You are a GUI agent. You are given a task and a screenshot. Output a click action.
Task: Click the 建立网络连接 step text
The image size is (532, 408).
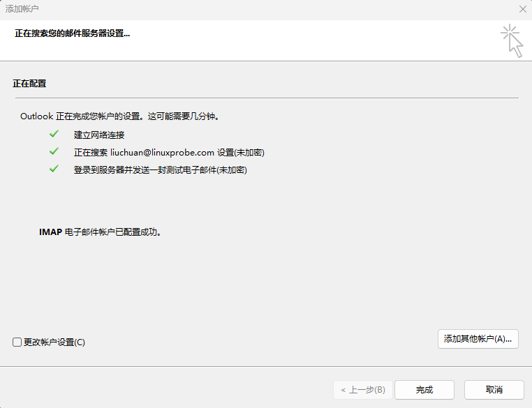(x=99, y=135)
